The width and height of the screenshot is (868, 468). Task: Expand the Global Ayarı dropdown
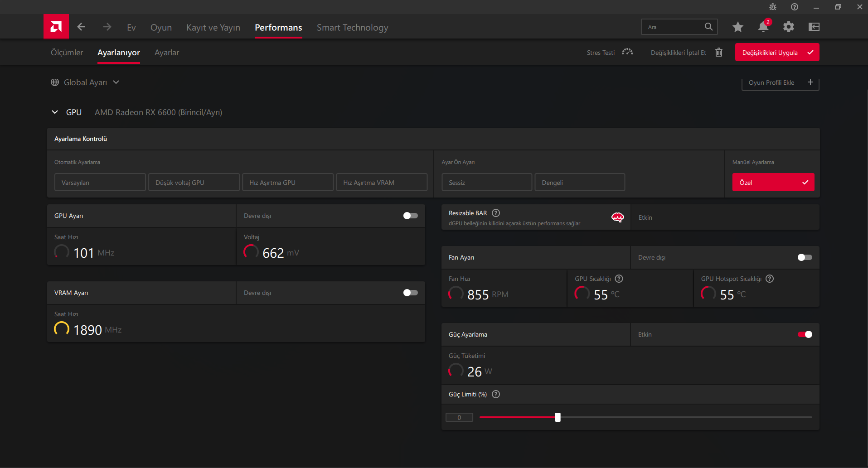click(x=116, y=82)
